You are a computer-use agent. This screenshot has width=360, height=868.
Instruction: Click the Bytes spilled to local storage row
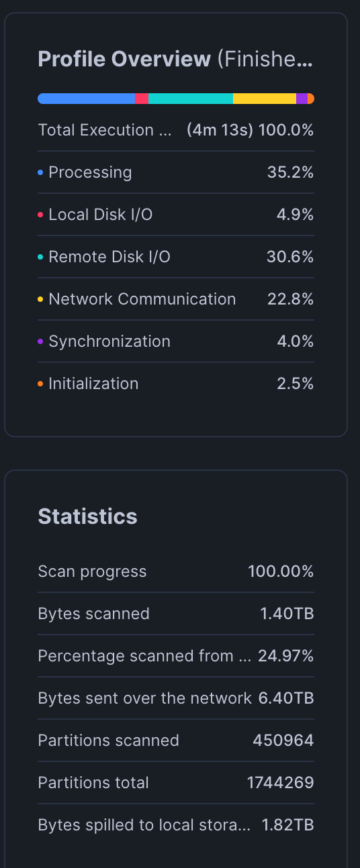[176, 825]
